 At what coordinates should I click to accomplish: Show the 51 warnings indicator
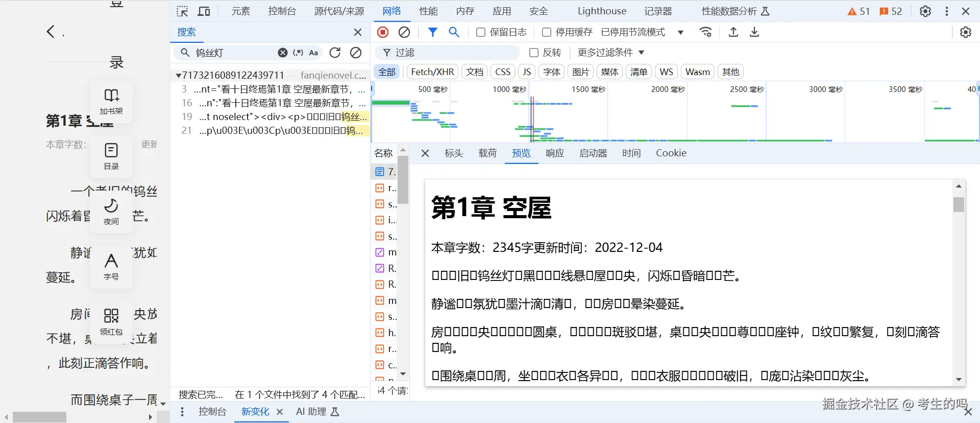point(859,11)
